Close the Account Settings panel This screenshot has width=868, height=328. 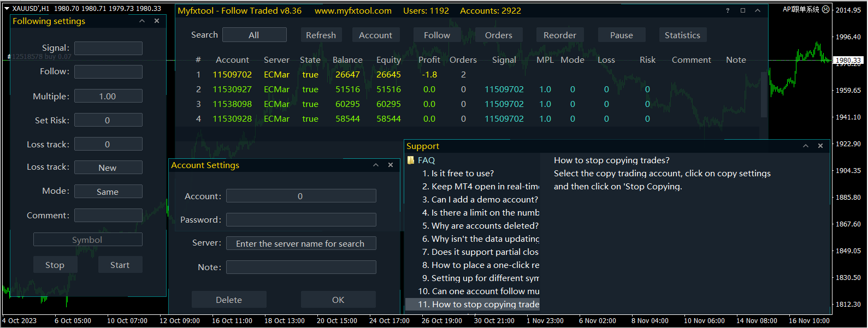click(x=391, y=165)
